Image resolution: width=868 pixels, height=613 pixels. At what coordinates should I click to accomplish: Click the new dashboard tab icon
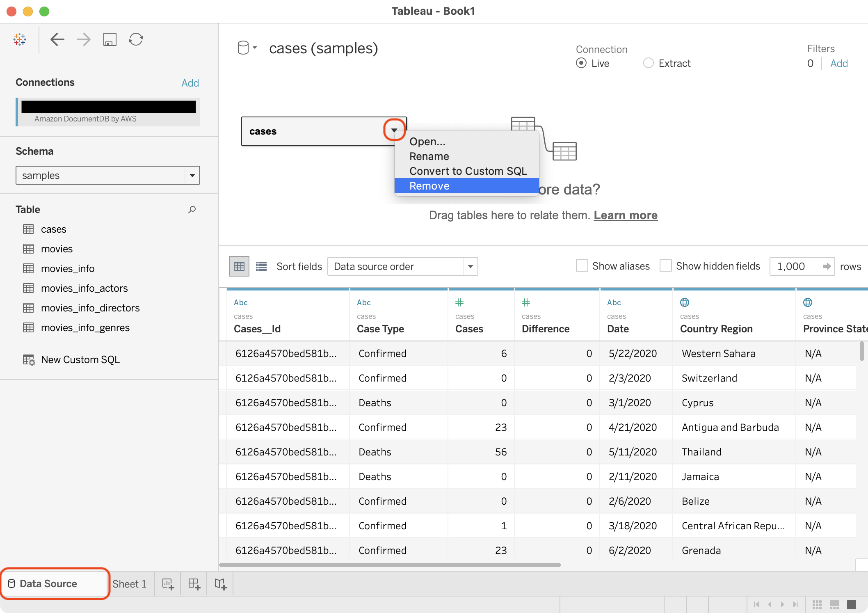coord(194,584)
